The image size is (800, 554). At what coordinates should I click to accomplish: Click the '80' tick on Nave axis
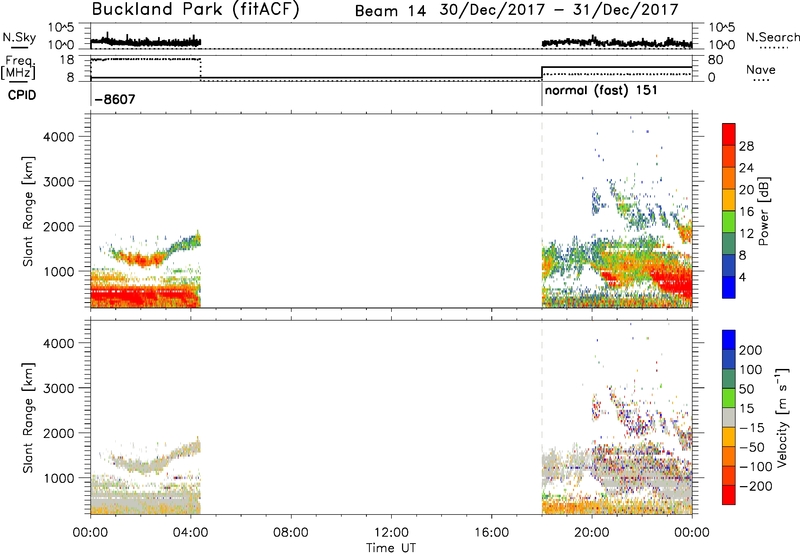click(x=715, y=60)
